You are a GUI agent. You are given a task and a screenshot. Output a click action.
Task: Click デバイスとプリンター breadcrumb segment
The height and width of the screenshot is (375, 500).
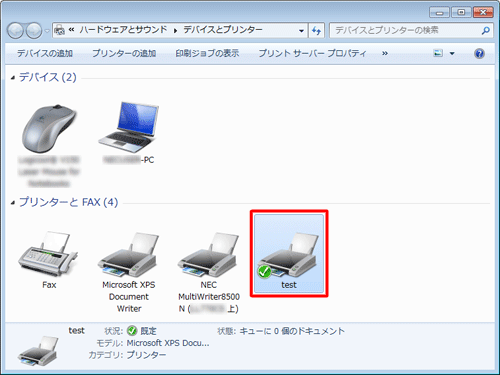click(223, 30)
